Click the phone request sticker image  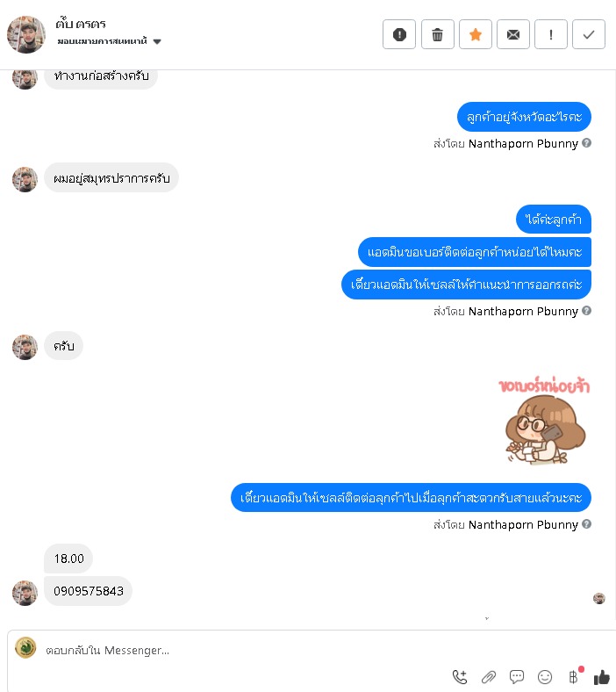(545, 420)
